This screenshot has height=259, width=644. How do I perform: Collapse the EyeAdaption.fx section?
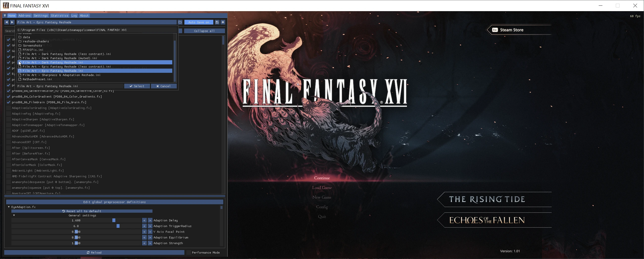pos(9,207)
